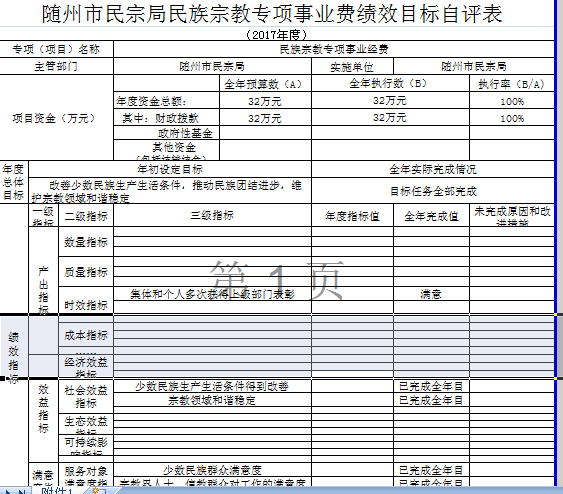
Task: Select the 实施单位 label cell
Action: [x=352, y=67]
